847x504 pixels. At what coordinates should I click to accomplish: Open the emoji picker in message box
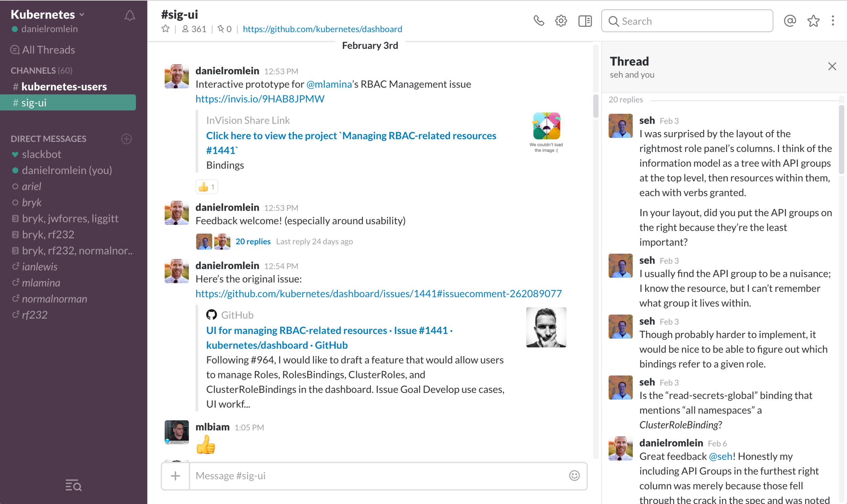click(x=574, y=476)
